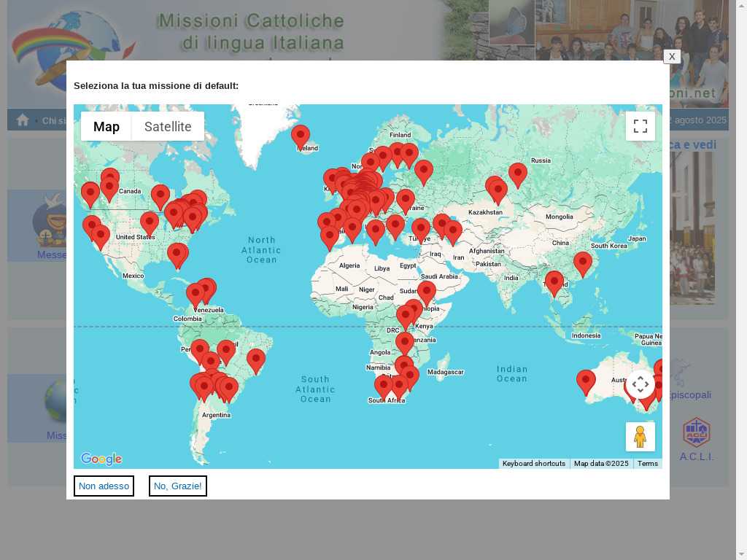Open Keyboard shortcuts for the map
This screenshot has height=560, width=747.
pos(533,463)
